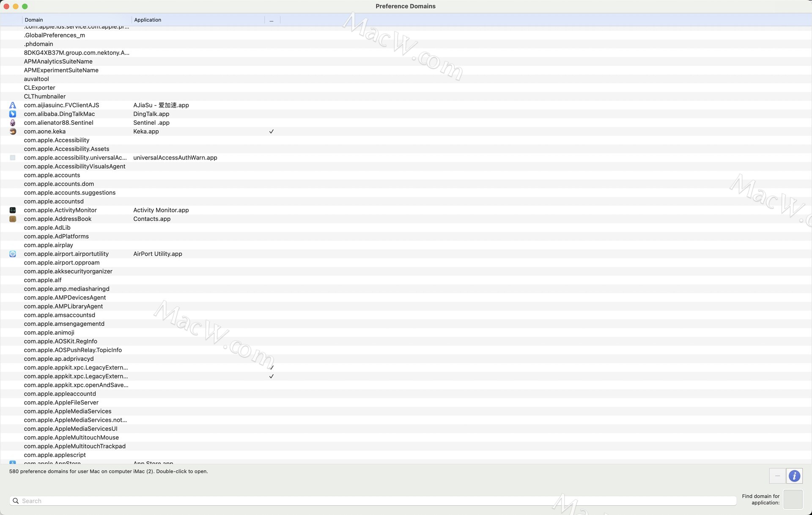Viewport: 812px width, 515px height.
Task: Click the Contacts app icon
Action: pyautogui.click(x=13, y=219)
